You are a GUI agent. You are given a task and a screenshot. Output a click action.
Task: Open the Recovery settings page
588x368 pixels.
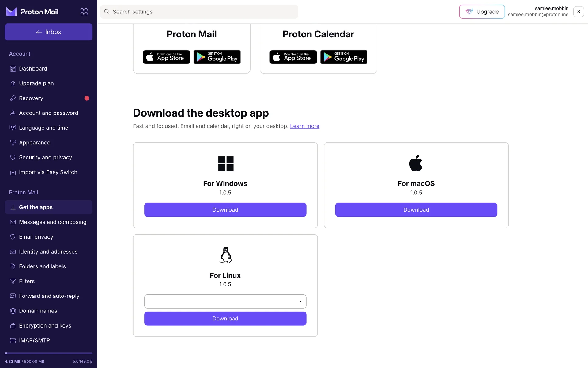(x=31, y=98)
